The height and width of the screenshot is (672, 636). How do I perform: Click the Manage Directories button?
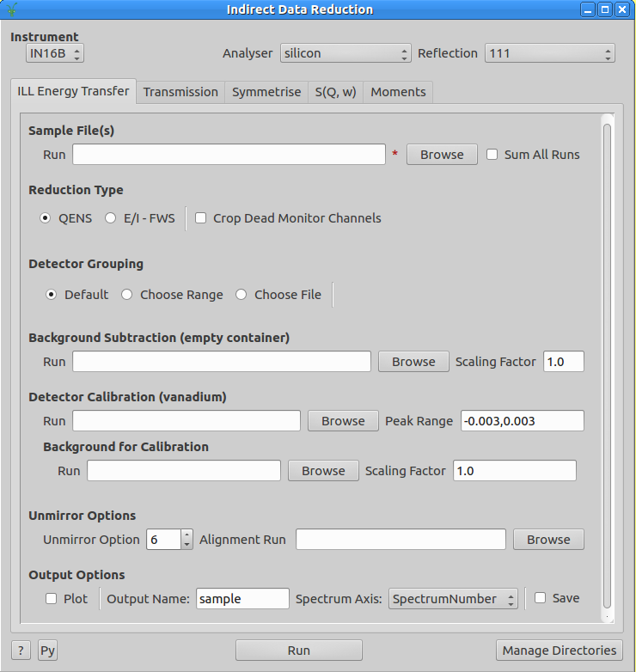tap(560, 651)
